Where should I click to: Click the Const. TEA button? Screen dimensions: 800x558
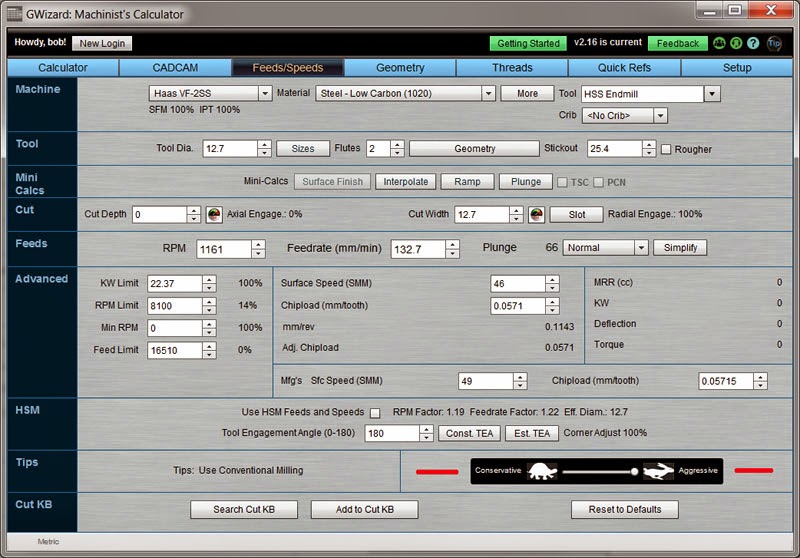click(x=469, y=434)
